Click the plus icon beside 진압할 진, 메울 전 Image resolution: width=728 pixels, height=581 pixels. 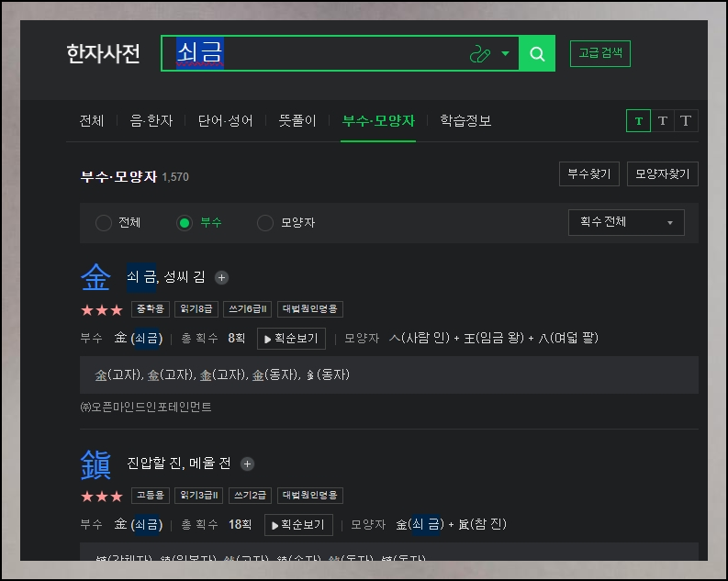point(248,464)
